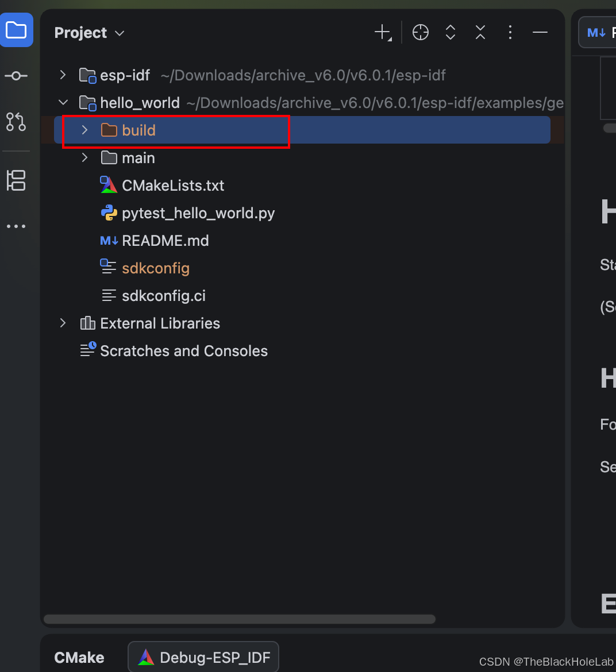Select the sdkconfig file
Viewport: 616px width, 672px height.
(156, 268)
